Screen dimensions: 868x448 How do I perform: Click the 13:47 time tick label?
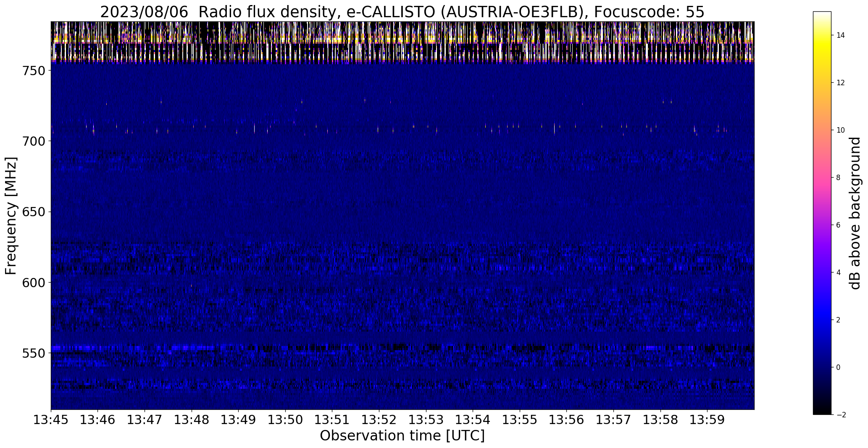(145, 420)
